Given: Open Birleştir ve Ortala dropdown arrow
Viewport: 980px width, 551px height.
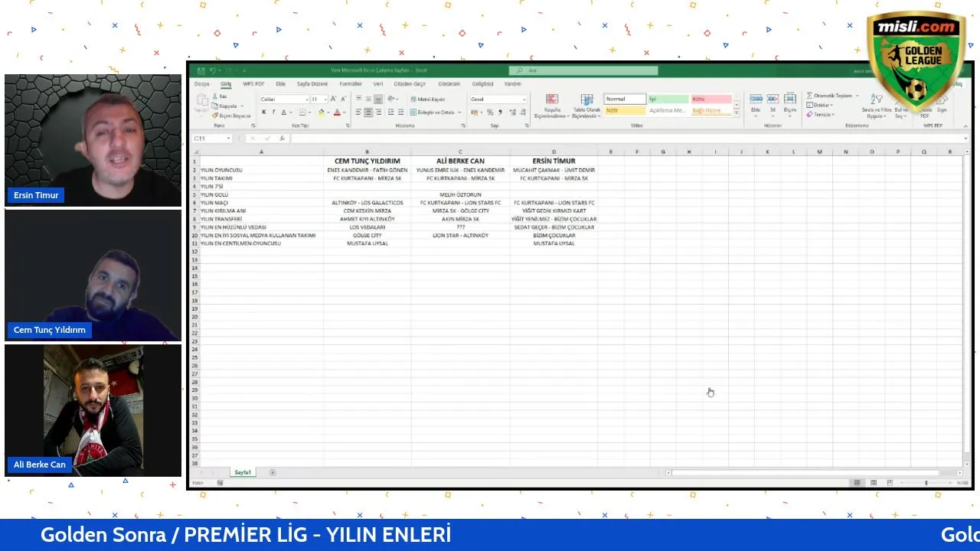Looking at the screenshot, I should coord(460,112).
